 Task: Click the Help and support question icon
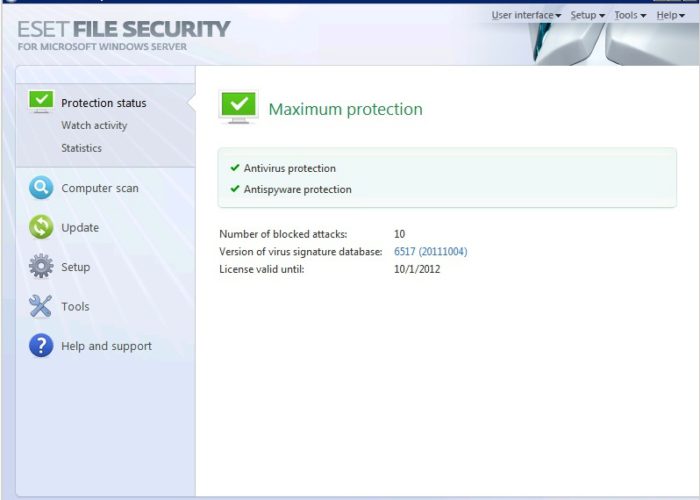point(41,346)
